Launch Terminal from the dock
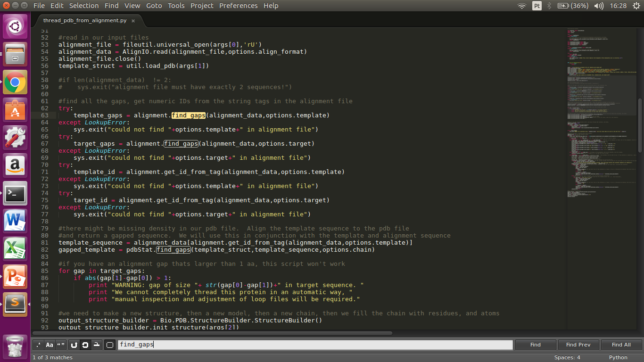 (x=15, y=193)
